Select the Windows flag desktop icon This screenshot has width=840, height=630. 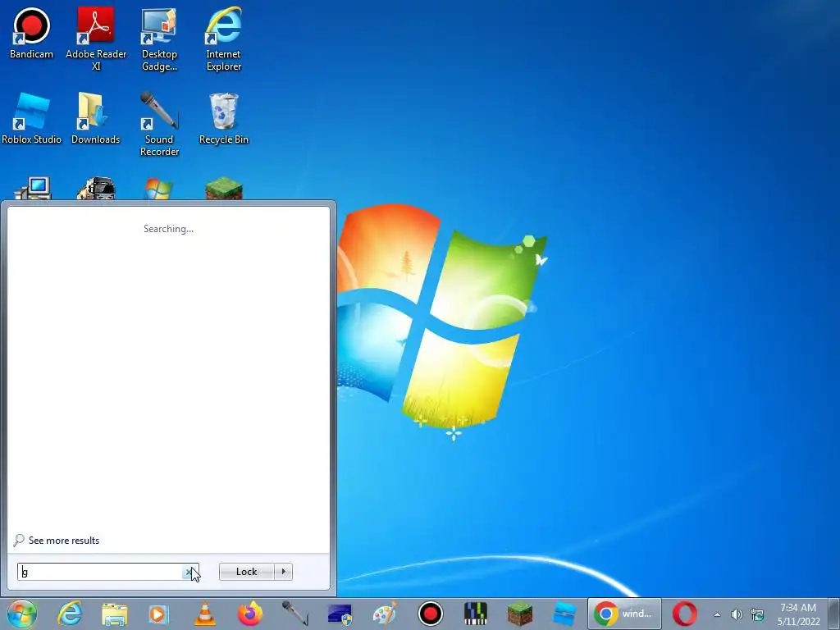pyautogui.click(x=159, y=189)
